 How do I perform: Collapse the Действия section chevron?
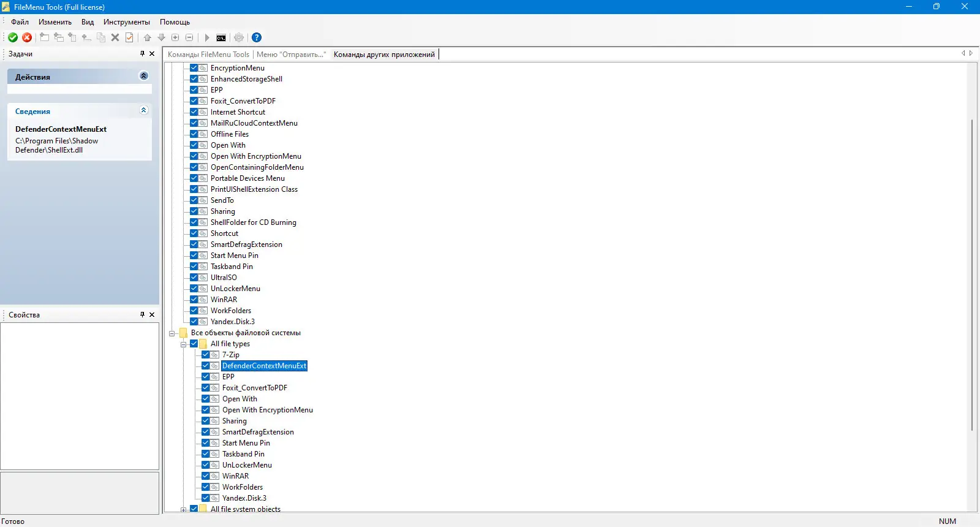tap(144, 76)
